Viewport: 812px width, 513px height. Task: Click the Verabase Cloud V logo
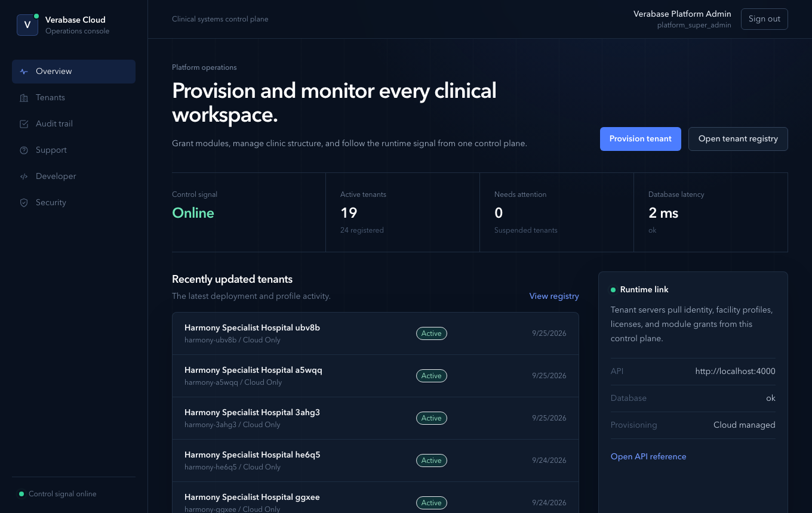27,25
